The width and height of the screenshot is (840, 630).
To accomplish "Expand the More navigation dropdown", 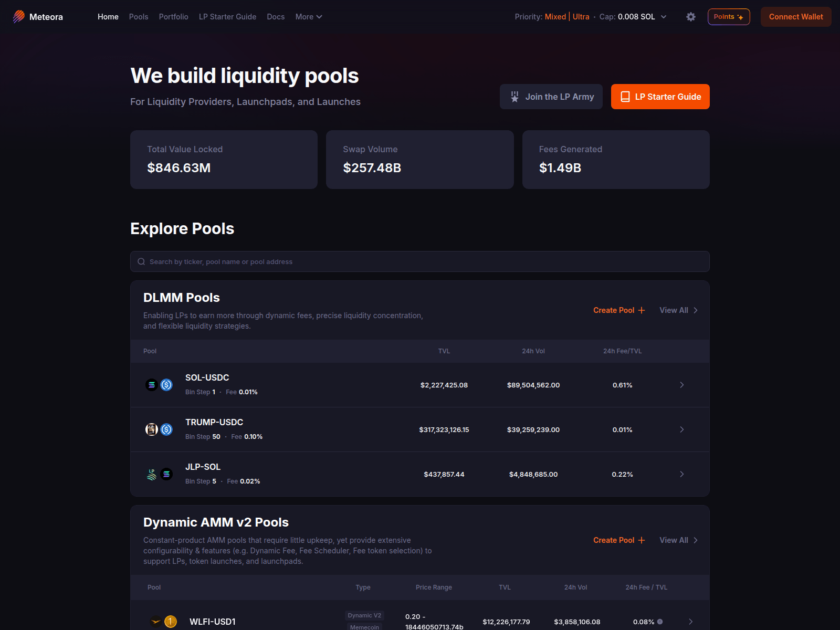I will 309,17.
